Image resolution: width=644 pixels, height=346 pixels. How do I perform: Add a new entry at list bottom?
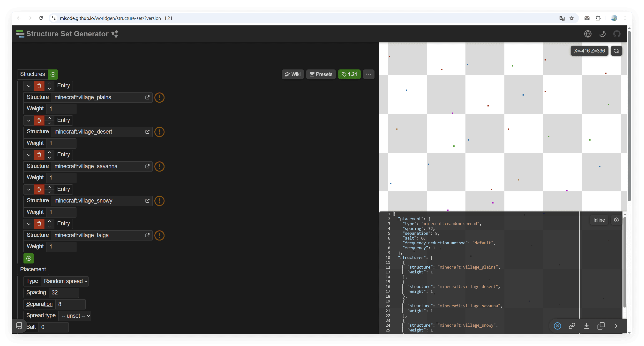pyautogui.click(x=29, y=258)
